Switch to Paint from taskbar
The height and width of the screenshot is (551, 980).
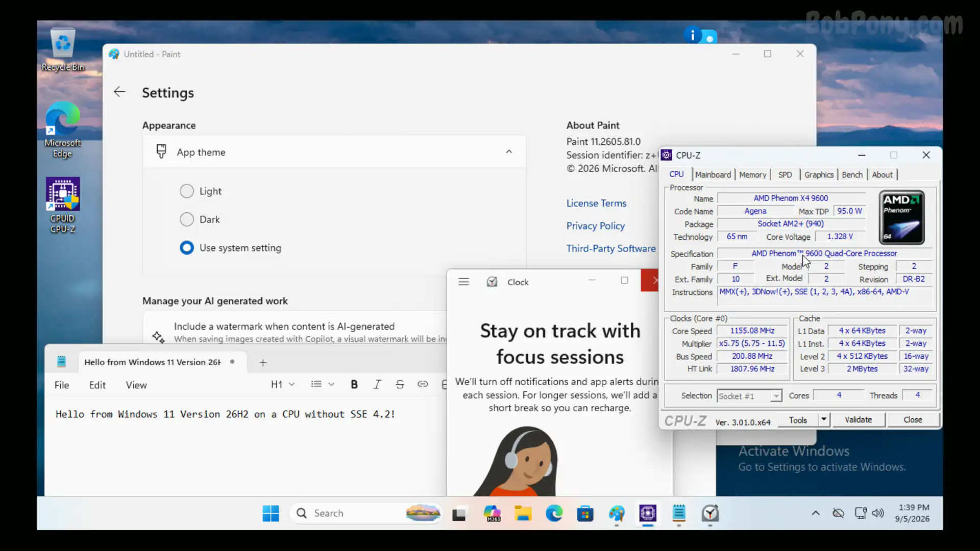coord(617,514)
